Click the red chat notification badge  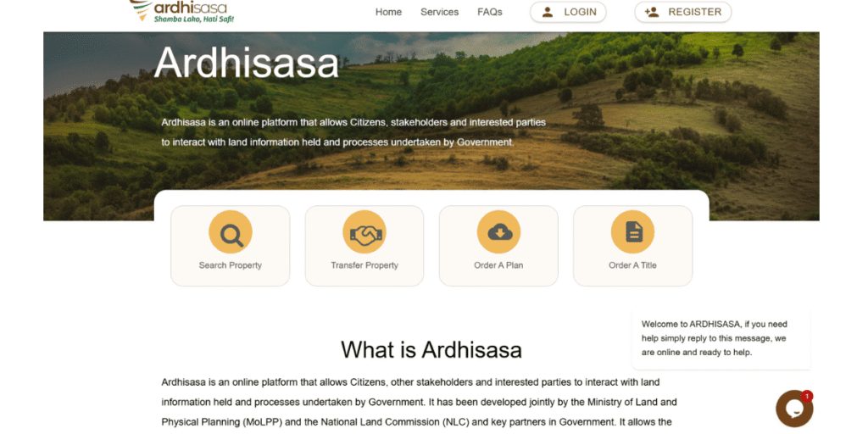click(807, 397)
